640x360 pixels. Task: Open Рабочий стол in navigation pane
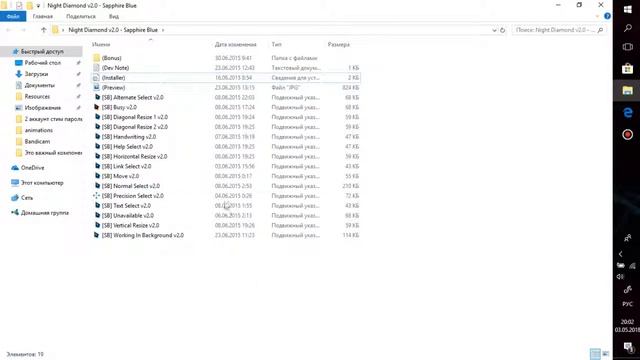click(x=43, y=63)
